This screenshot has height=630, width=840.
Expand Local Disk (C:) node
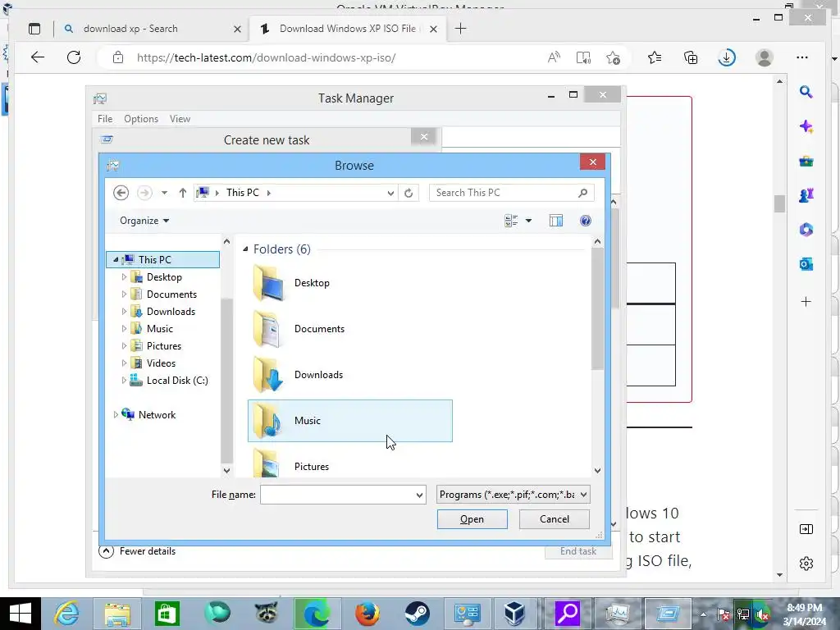tap(124, 381)
